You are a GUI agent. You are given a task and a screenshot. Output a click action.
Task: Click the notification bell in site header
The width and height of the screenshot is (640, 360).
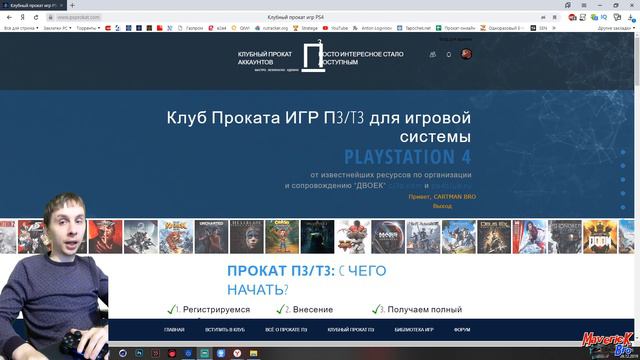pos(449,54)
